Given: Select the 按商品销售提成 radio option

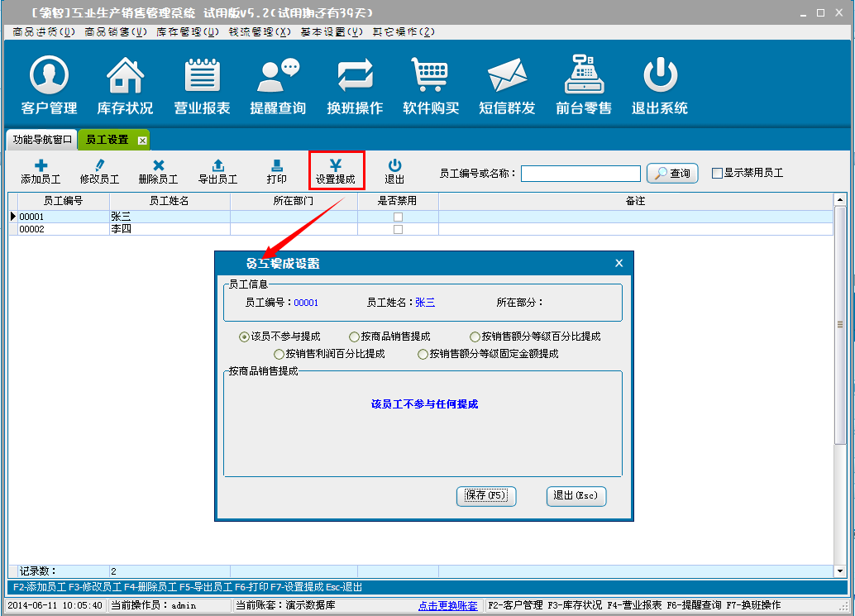Looking at the screenshot, I should click(x=355, y=337).
